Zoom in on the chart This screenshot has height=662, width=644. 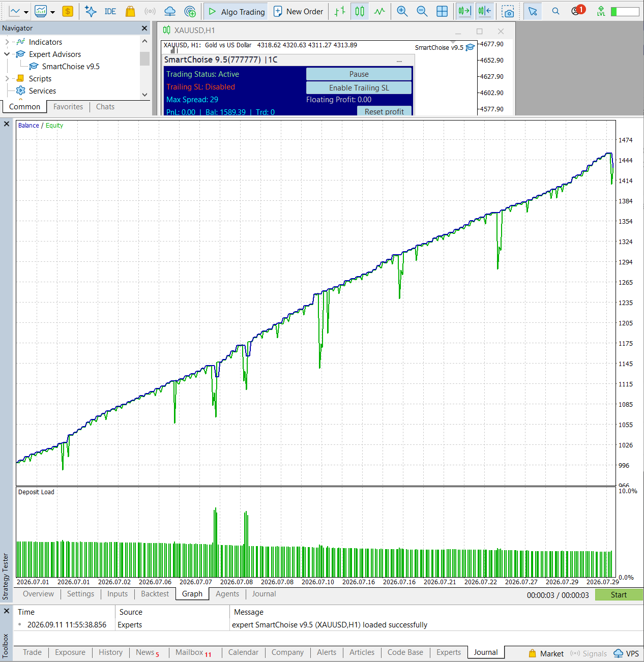click(402, 11)
